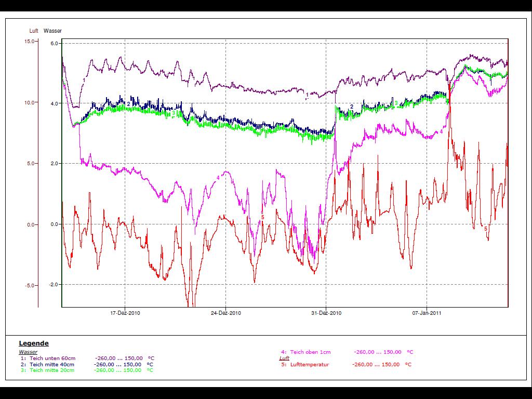Screen dimensions: 532x399
Task: Click the 'Legende' heading
Action: (x=34, y=343)
